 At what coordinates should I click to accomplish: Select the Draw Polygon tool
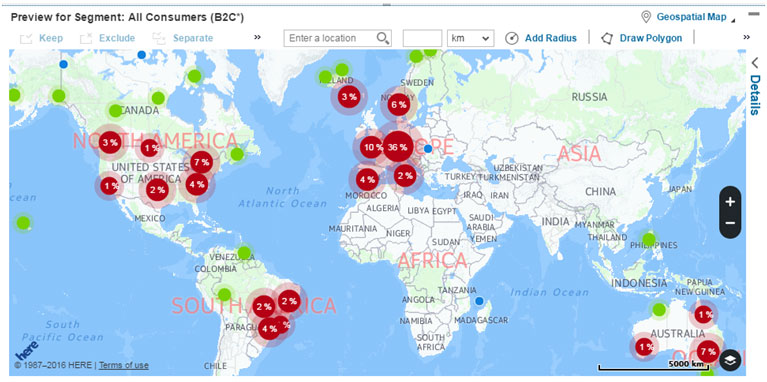pos(641,38)
